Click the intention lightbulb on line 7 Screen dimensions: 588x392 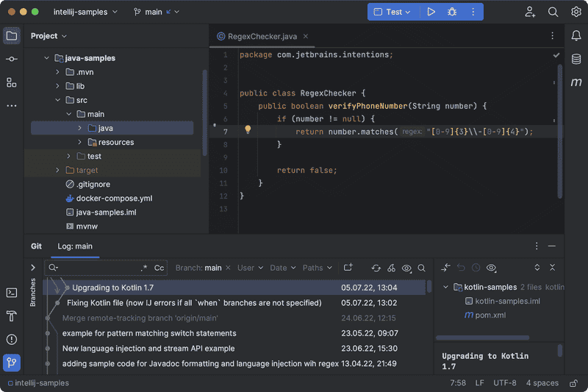(248, 129)
